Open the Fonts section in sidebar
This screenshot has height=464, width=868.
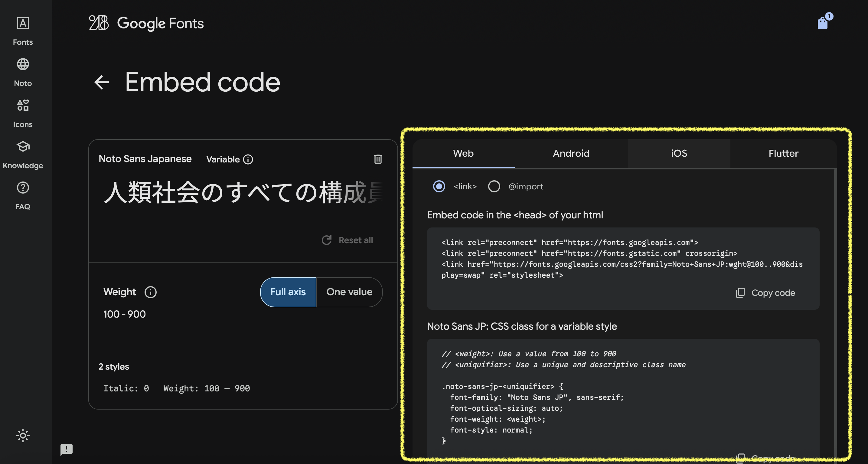click(x=23, y=31)
